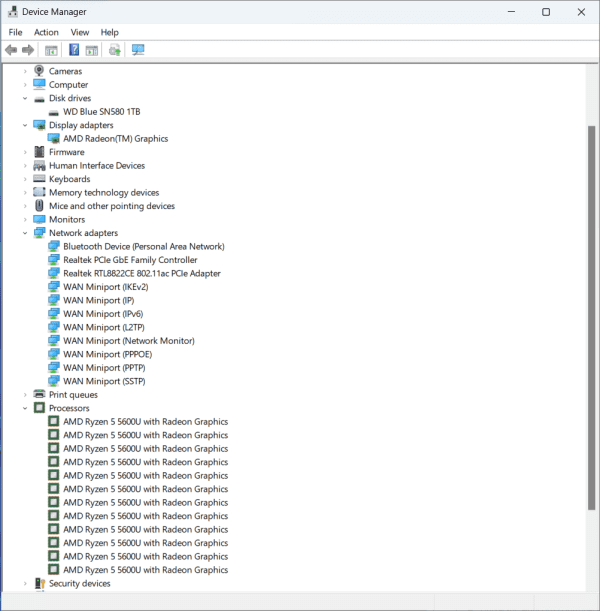Select WAN Miniport (L2TP)
This screenshot has width=600, height=611.
(x=104, y=327)
